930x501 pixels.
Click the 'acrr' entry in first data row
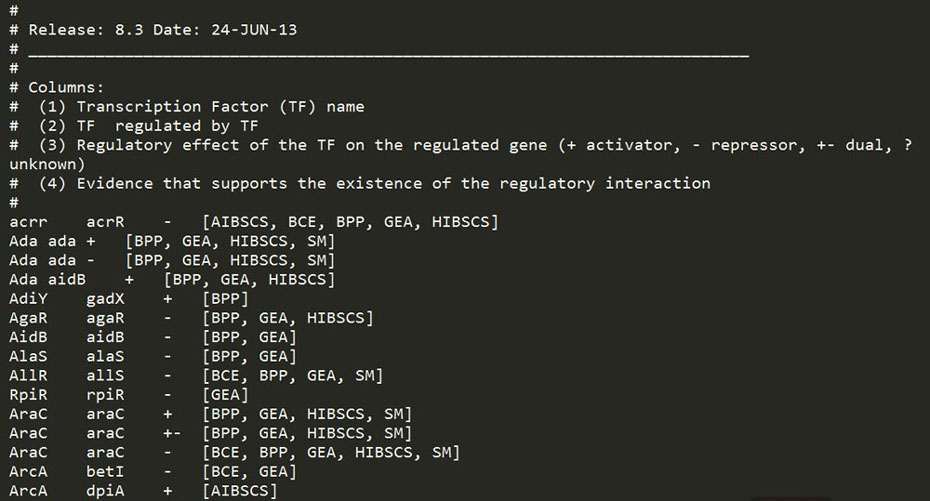pos(28,222)
